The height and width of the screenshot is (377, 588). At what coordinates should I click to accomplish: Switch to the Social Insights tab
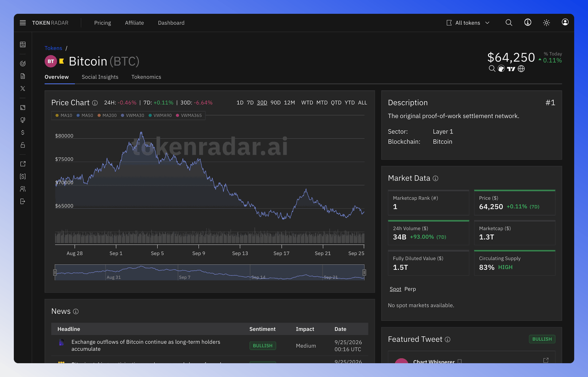100,77
